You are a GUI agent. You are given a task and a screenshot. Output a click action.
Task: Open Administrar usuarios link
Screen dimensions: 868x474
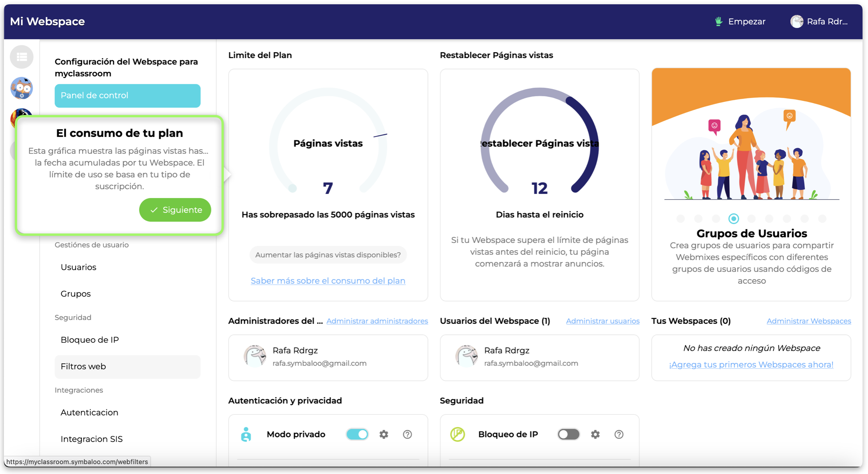pos(602,321)
